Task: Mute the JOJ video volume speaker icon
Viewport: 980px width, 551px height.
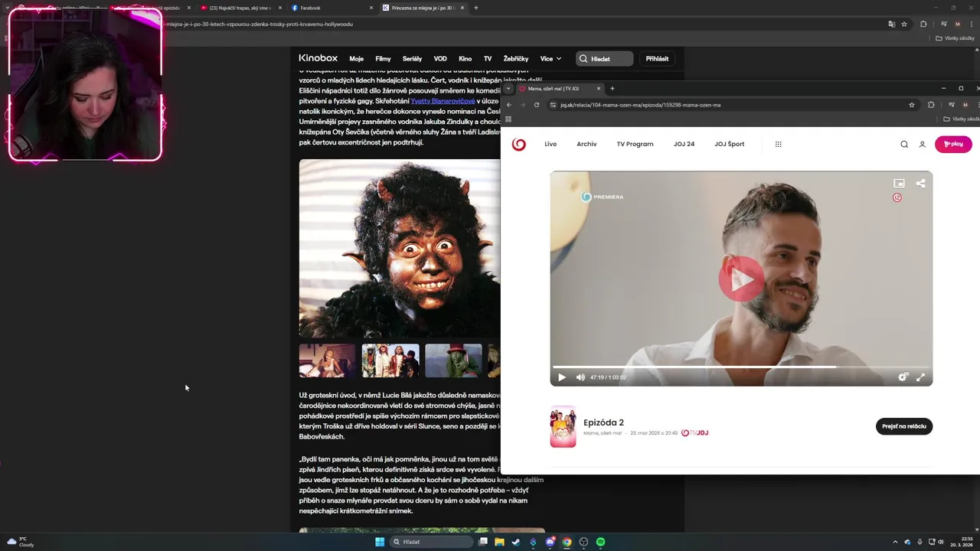Action: click(x=580, y=377)
